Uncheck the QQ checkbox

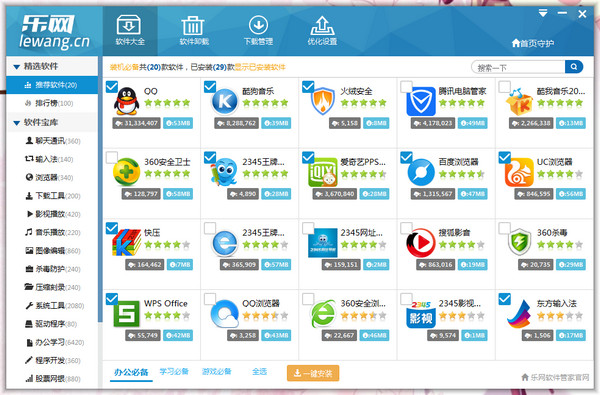click(112, 87)
